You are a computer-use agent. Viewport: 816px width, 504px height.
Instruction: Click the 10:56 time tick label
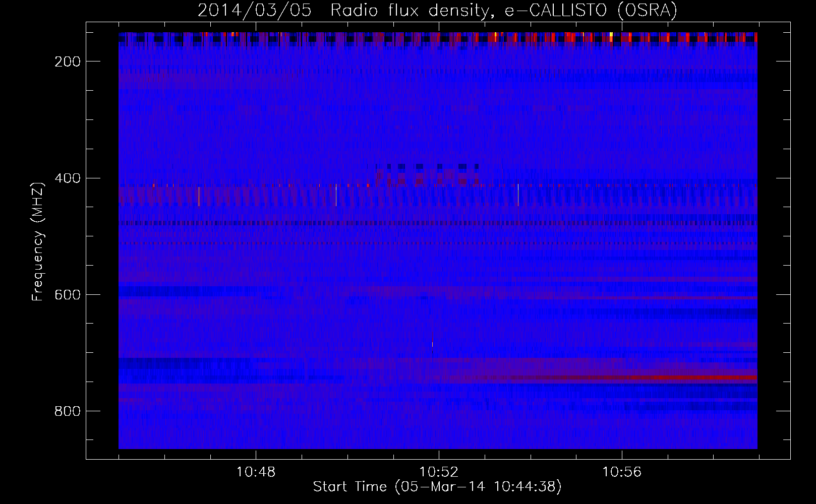(x=622, y=472)
